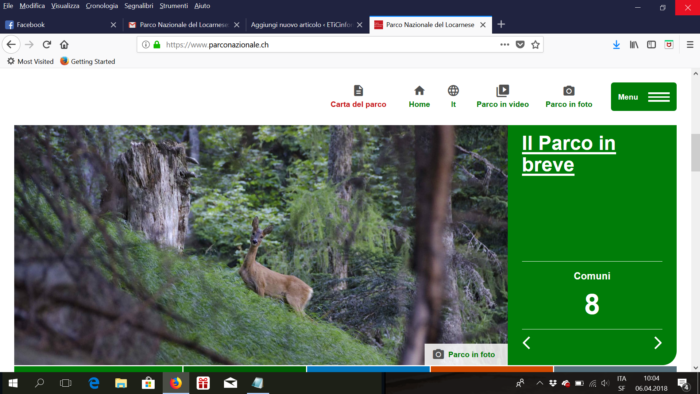Expand the green Menu button on site
Screen dimensions: 700x394
tap(643, 96)
